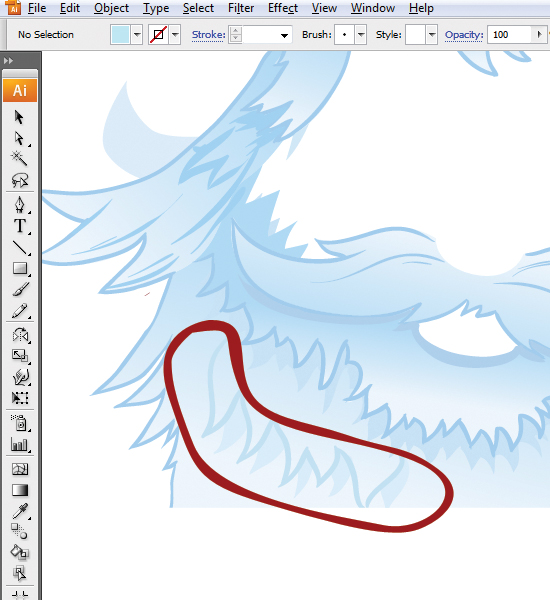The width and height of the screenshot is (550, 600).
Task: Click the stroke weight stepper arrows
Action: pyautogui.click(x=235, y=35)
